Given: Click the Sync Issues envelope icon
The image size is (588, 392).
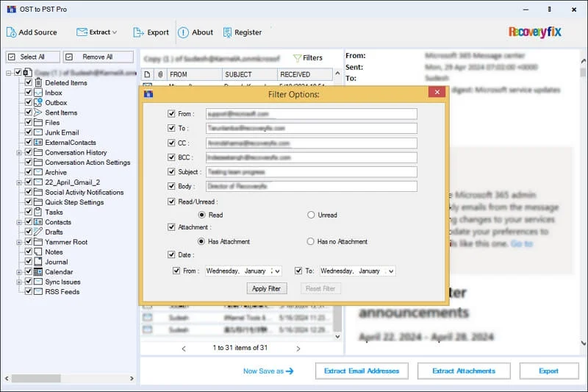Looking at the screenshot, I should coord(38,282).
